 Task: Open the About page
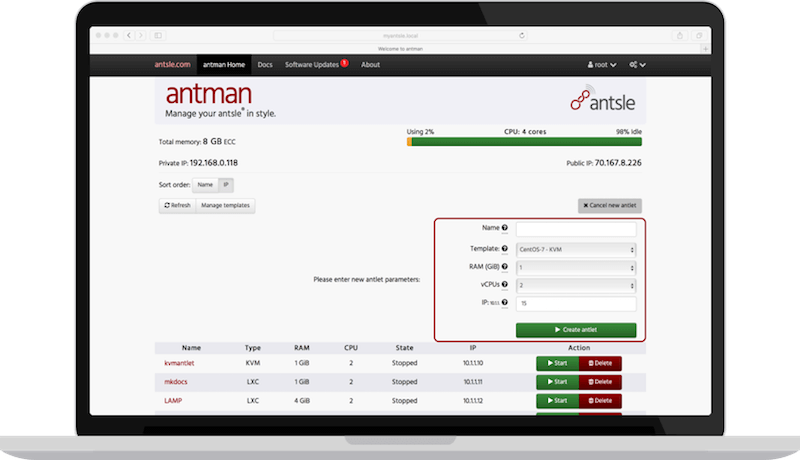370,65
